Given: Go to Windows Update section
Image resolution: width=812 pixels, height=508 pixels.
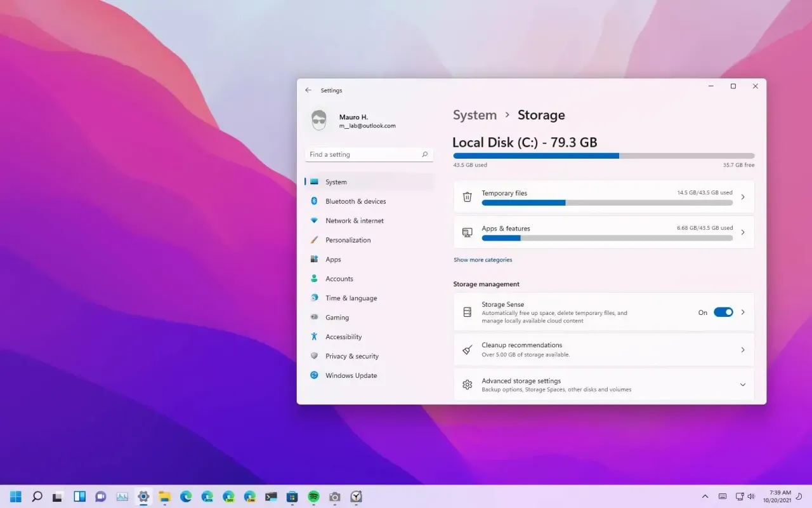Looking at the screenshot, I should coord(351,375).
